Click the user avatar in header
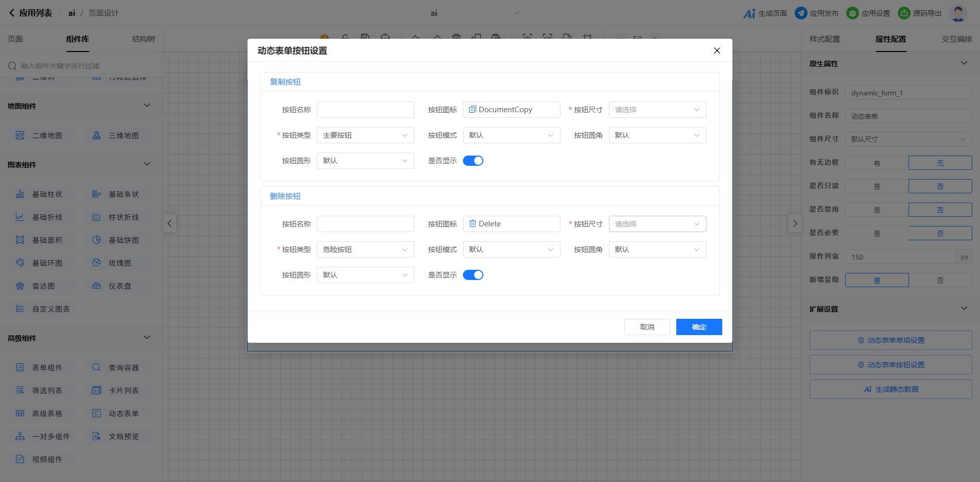The height and width of the screenshot is (482, 980). (958, 13)
